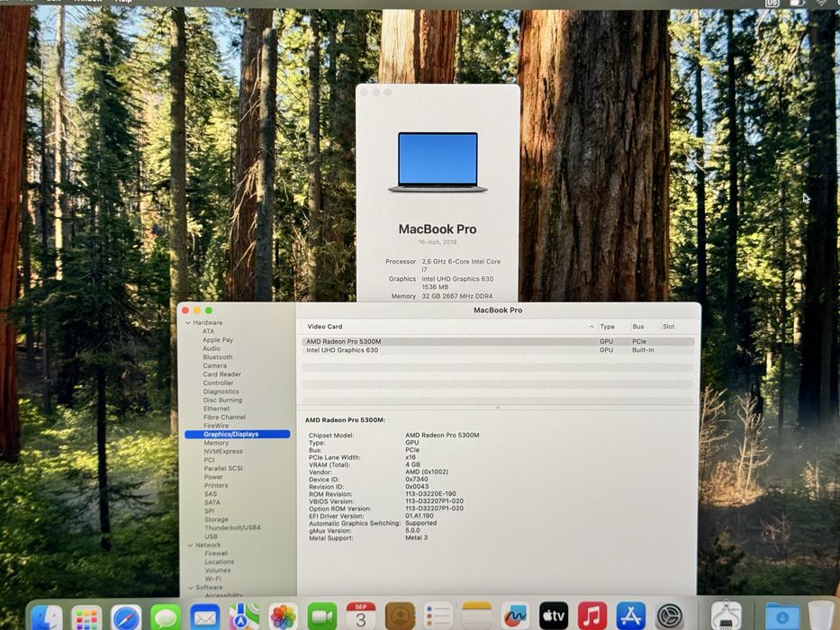Viewport: 840px width, 630px height.
Task: Select Fibre Channel in sidebar
Action: pyautogui.click(x=224, y=417)
